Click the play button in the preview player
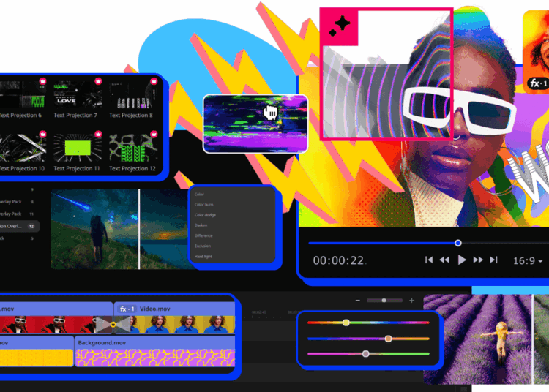This screenshot has width=549, height=392. (462, 260)
